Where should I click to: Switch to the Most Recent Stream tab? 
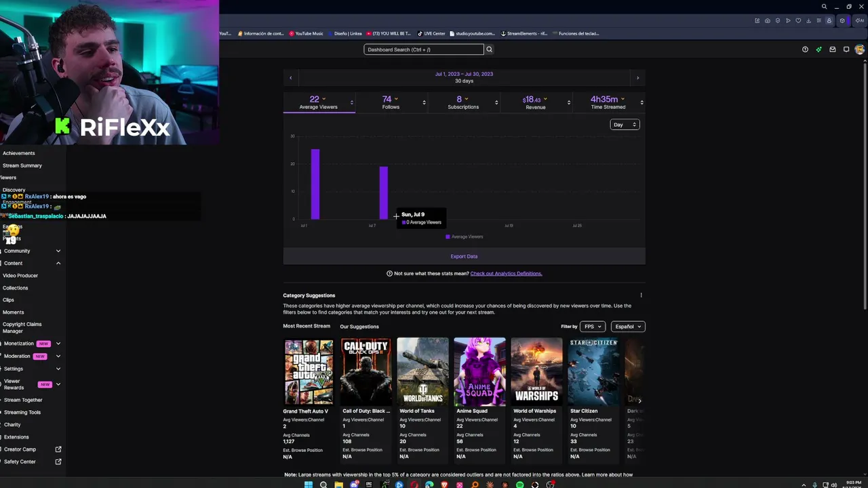(x=307, y=326)
